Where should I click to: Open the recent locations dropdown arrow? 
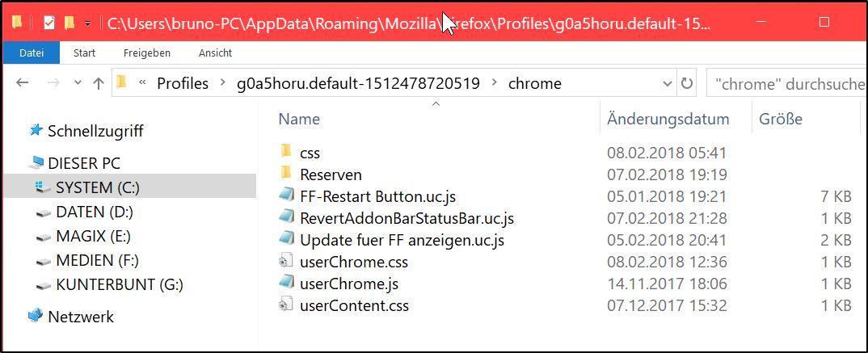click(76, 83)
